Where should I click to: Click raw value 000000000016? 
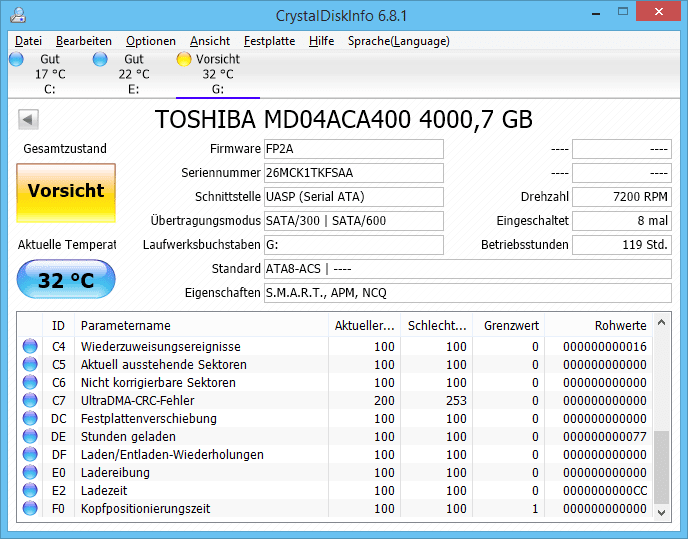coord(605,347)
